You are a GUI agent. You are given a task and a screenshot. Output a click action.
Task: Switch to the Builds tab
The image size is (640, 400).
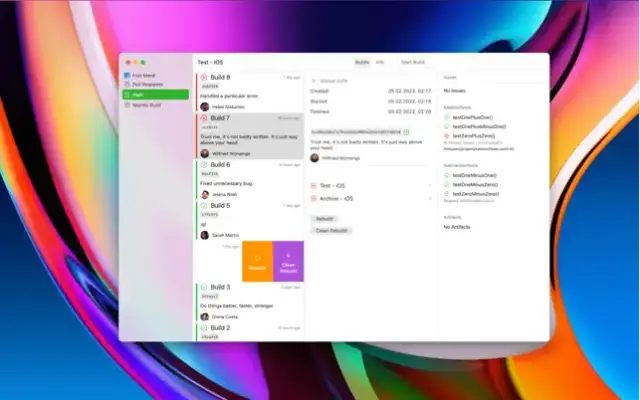[362, 62]
